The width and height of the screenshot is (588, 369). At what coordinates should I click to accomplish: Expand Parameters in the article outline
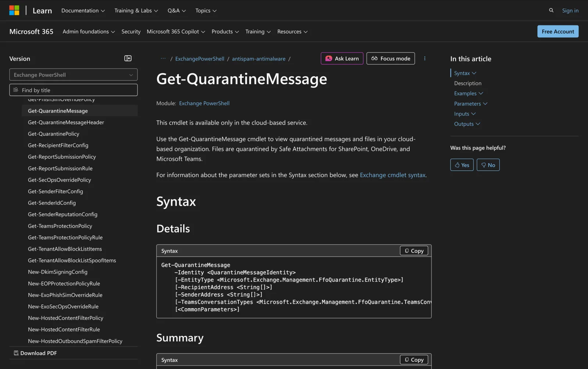click(x=471, y=104)
